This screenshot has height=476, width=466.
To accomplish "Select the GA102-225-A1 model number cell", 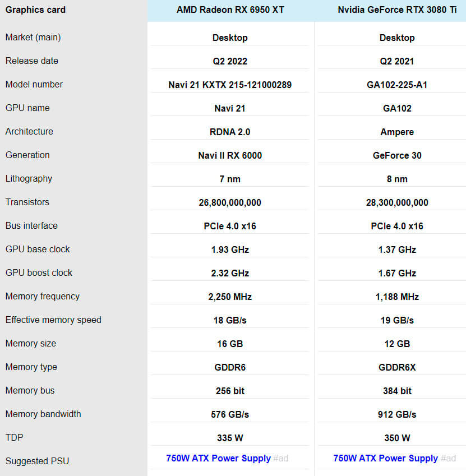I will point(397,85).
